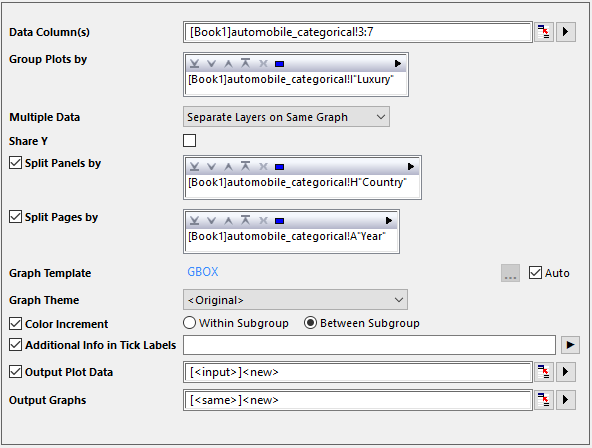The image size is (592, 448).
Task: Click Move to Bottom icon in Split Pages by
Action: (194, 220)
